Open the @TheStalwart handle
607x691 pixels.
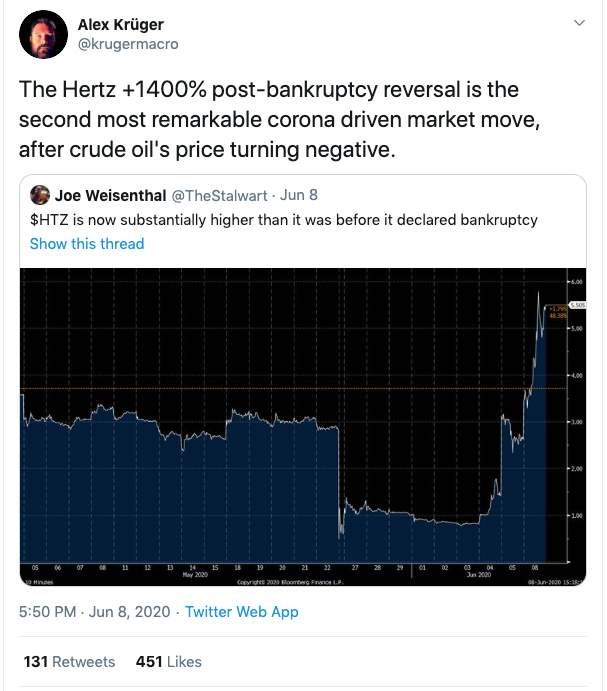(x=219, y=195)
